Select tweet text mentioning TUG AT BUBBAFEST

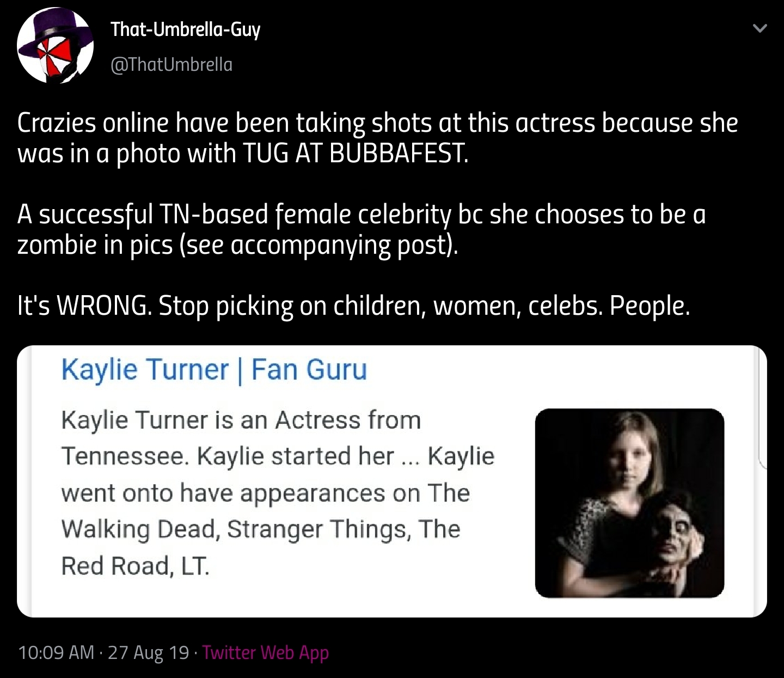pyautogui.click(x=377, y=138)
